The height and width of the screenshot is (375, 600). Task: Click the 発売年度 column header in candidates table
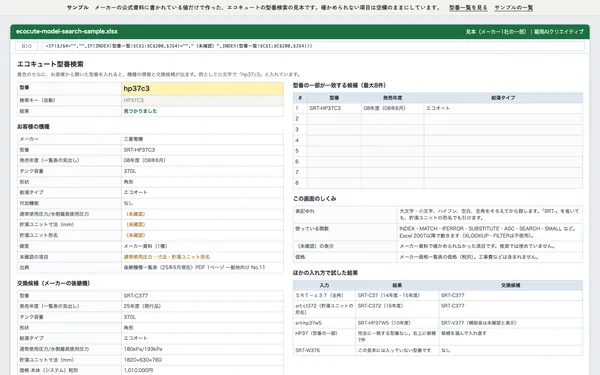[x=393, y=98]
